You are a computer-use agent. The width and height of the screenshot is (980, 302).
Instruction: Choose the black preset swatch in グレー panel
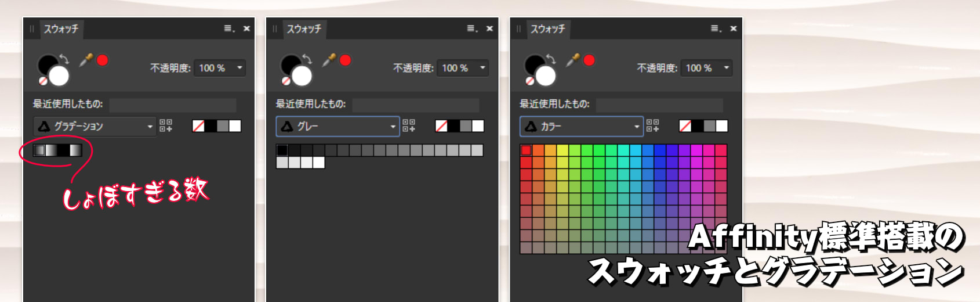[x=453, y=126]
